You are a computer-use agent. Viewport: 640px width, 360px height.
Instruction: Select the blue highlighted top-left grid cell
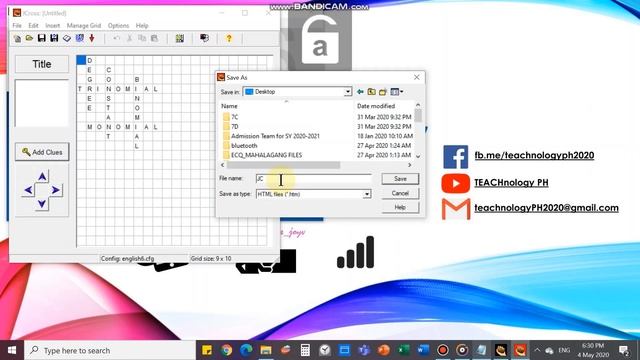[81, 60]
